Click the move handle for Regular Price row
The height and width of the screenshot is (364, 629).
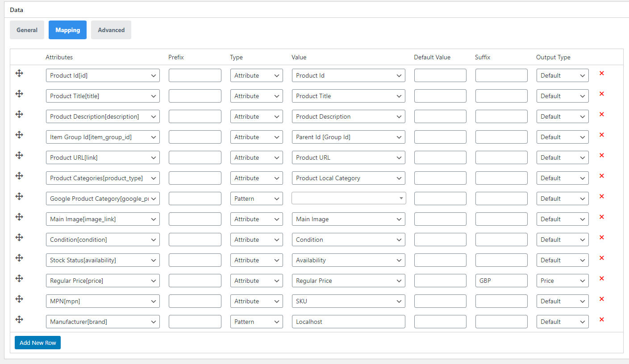pos(19,278)
